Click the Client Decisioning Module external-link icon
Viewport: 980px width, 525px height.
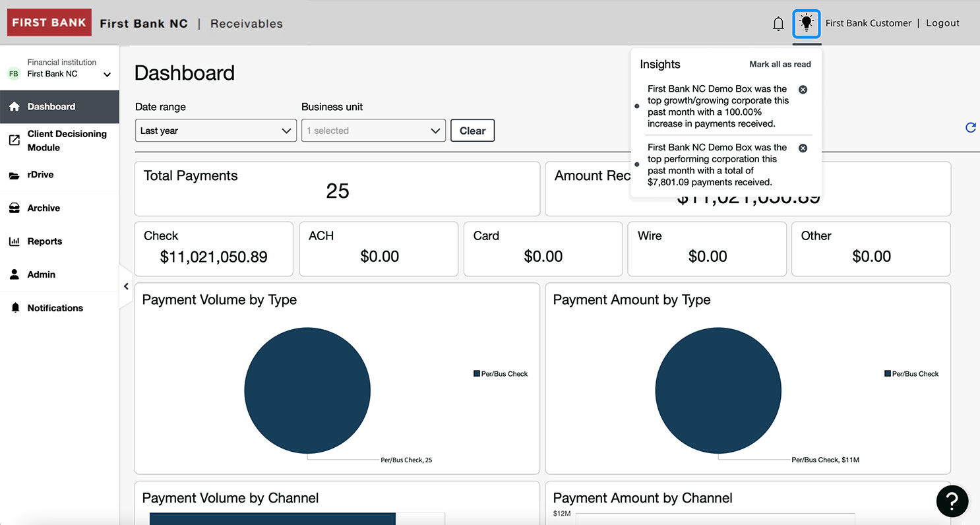pyautogui.click(x=15, y=140)
